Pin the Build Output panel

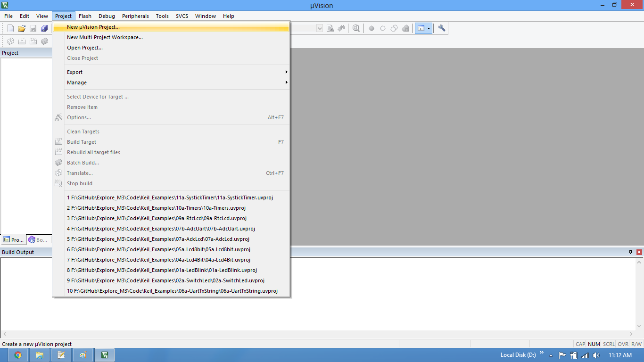tap(631, 252)
